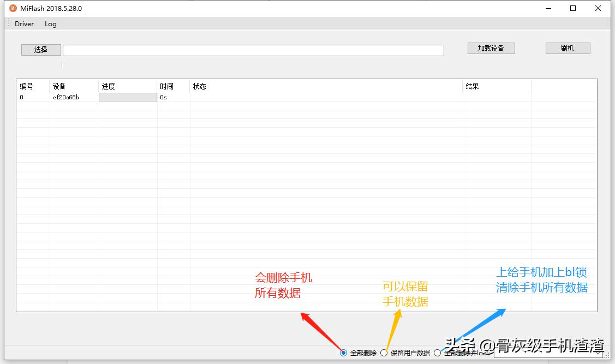The height and width of the screenshot is (364, 615).
Task: Click the 时间 column header
Action: (167, 86)
